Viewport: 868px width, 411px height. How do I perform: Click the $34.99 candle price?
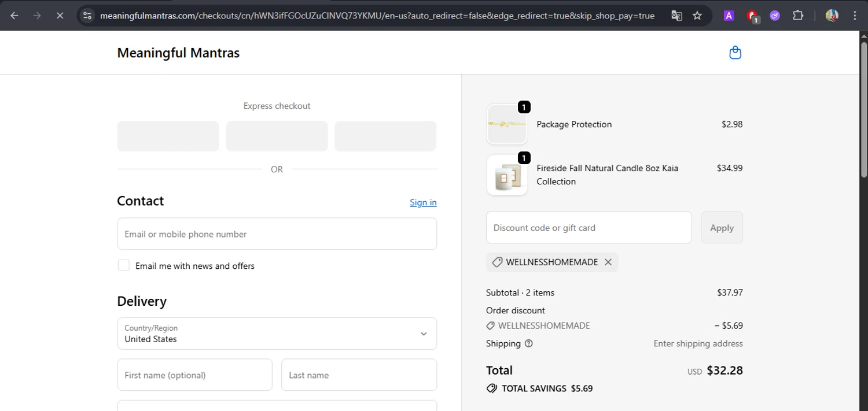point(730,168)
